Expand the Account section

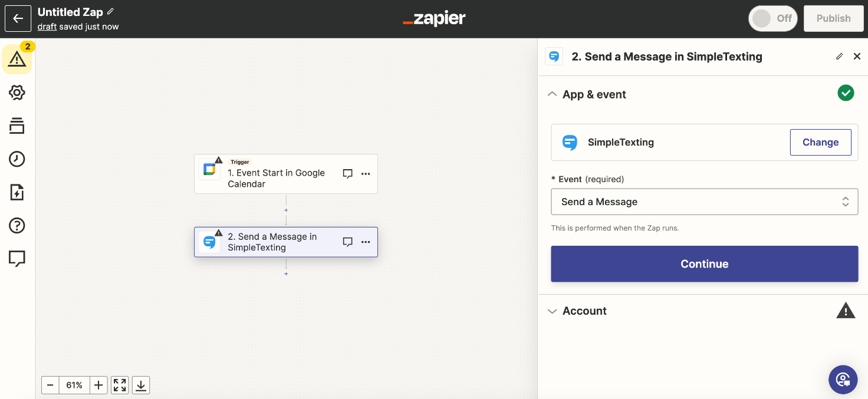point(552,311)
